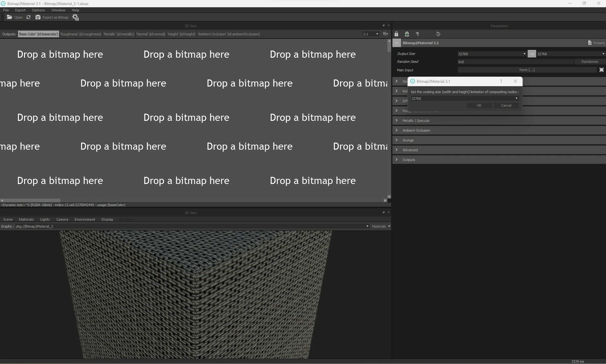Open the Display menu in 3D View
This screenshot has width=606, height=364.
point(107,219)
